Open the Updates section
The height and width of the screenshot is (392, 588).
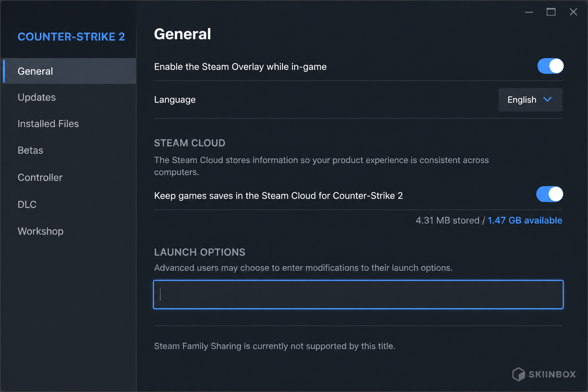click(37, 97)
